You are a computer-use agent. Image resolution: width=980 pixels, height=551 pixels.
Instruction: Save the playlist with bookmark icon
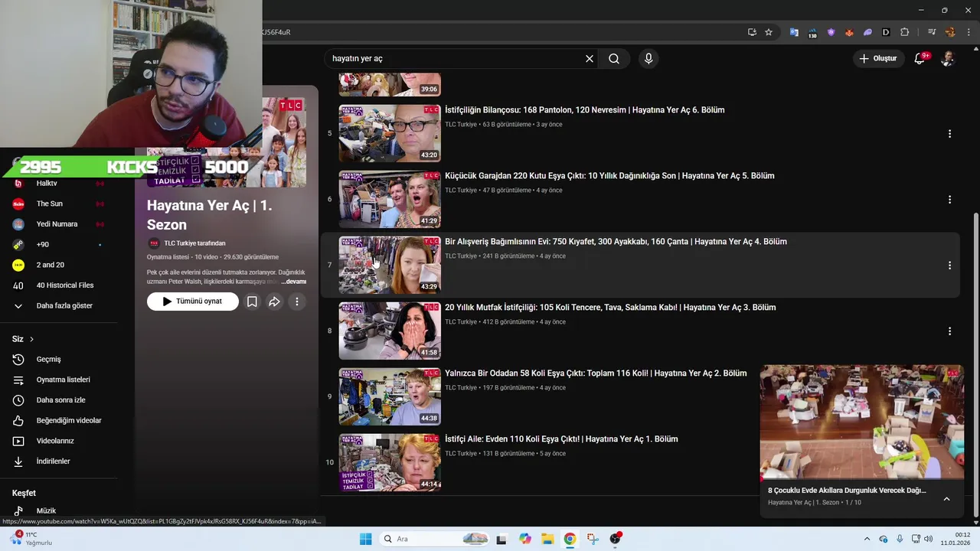[x=252, y=302]
